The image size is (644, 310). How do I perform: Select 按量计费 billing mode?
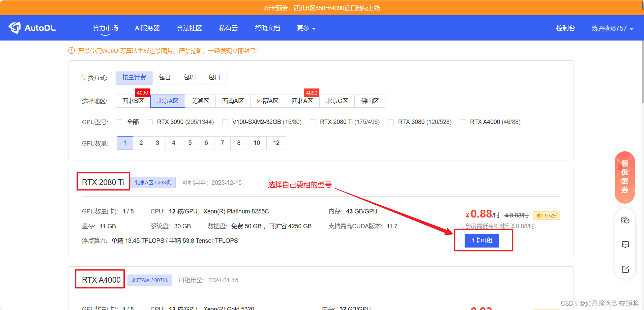tap(134, 77)
